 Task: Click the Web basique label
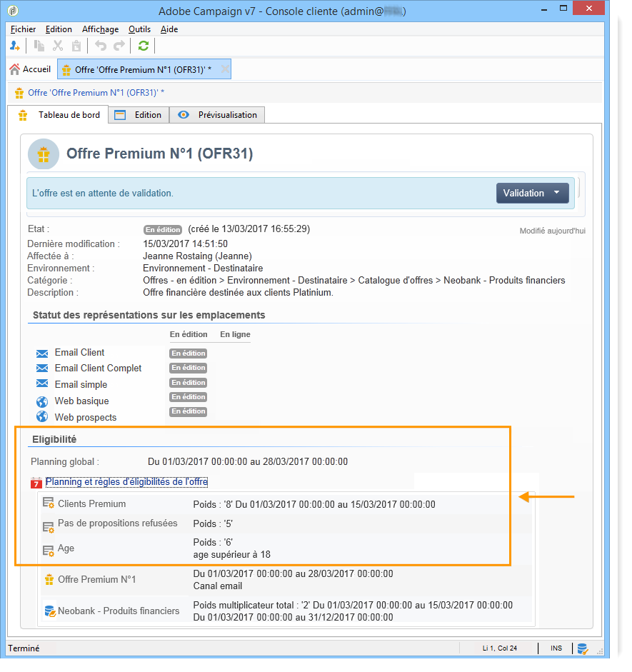click(82, 401)
